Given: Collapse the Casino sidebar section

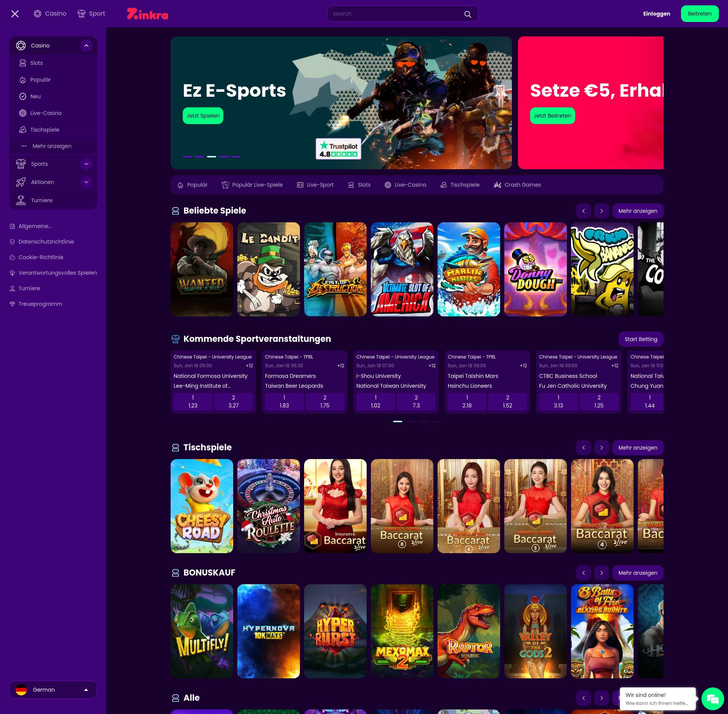Looking at the screenshot, I should 86,46.
